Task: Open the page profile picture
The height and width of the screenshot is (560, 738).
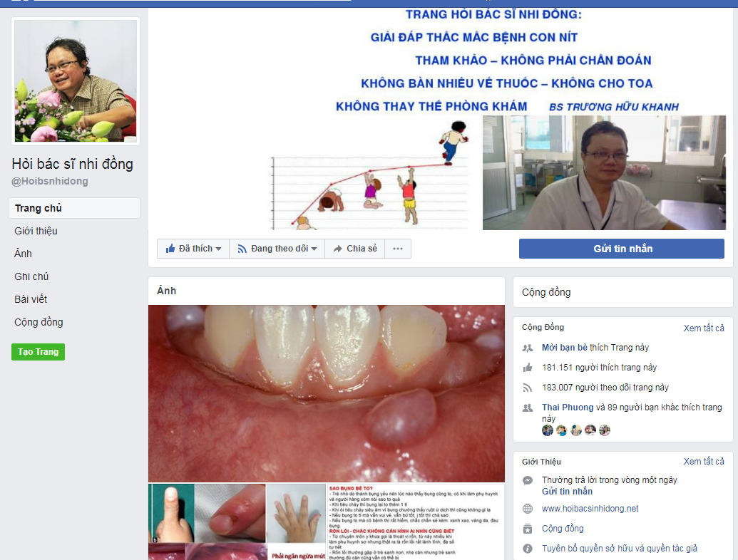Action: [76, 81]
